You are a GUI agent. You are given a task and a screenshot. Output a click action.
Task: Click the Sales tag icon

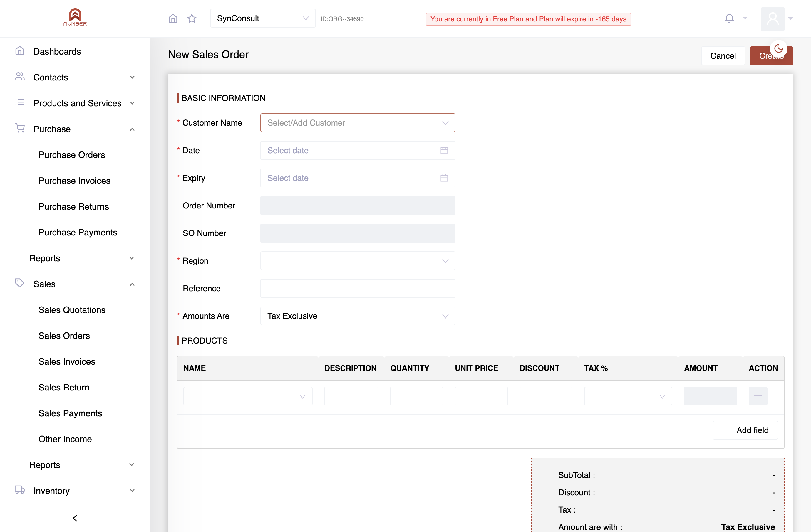pos(20,283)
